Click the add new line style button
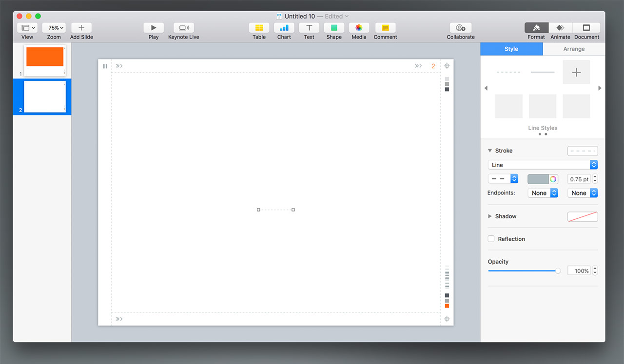 pos(576,72)
